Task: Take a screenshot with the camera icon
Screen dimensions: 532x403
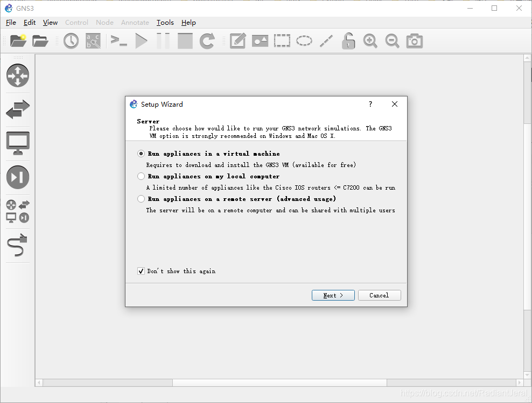Action: (x=415, y=41)
